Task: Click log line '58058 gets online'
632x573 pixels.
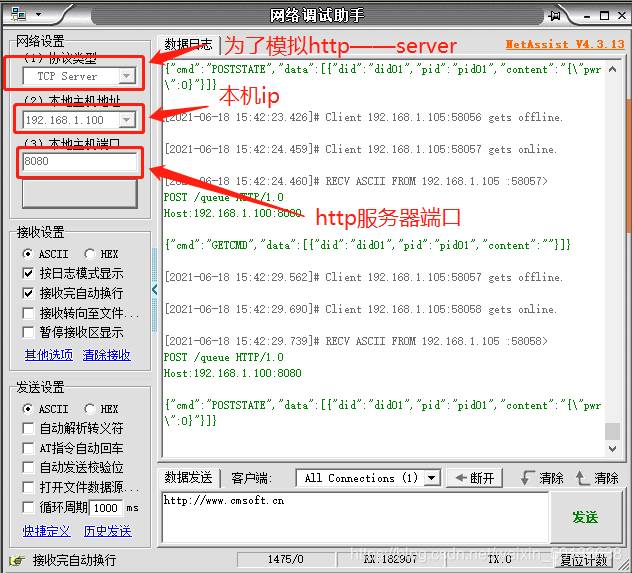Action: pyautogui.click(x=361, y=309)
